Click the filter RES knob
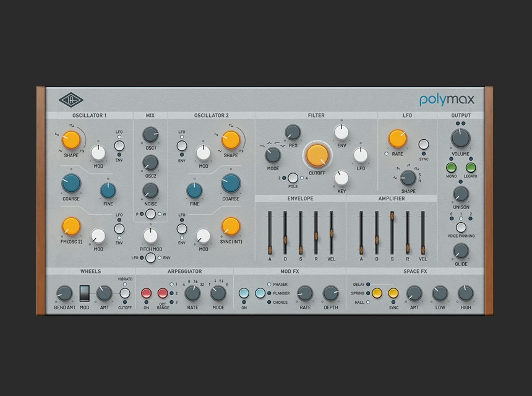 [x=293, y=132]
